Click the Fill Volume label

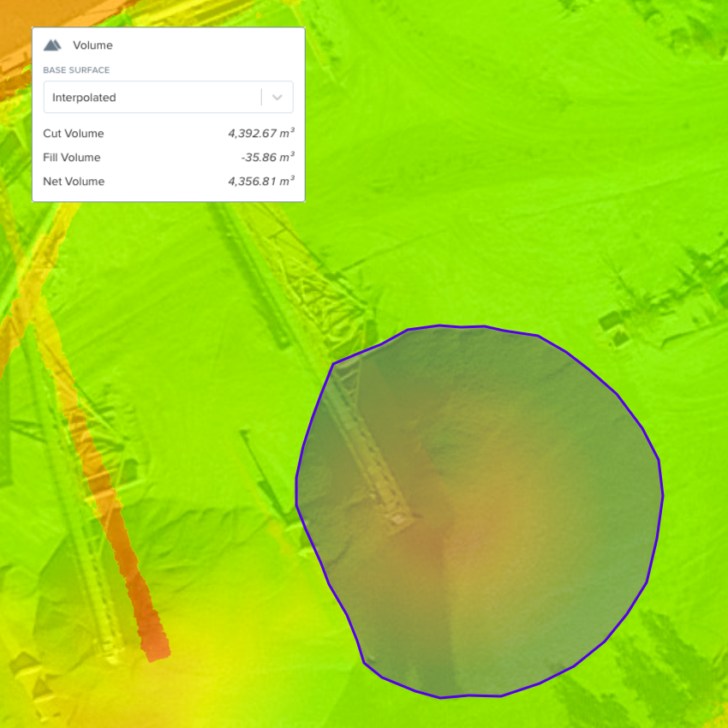click(x=72, y=158)
